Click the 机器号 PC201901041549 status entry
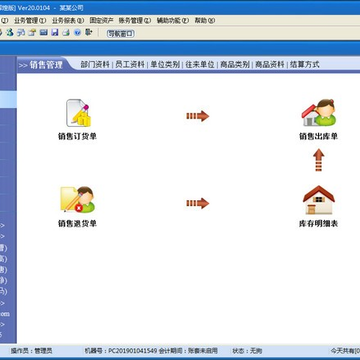Screen dimensions: 360x360 [x=121, y=351]
